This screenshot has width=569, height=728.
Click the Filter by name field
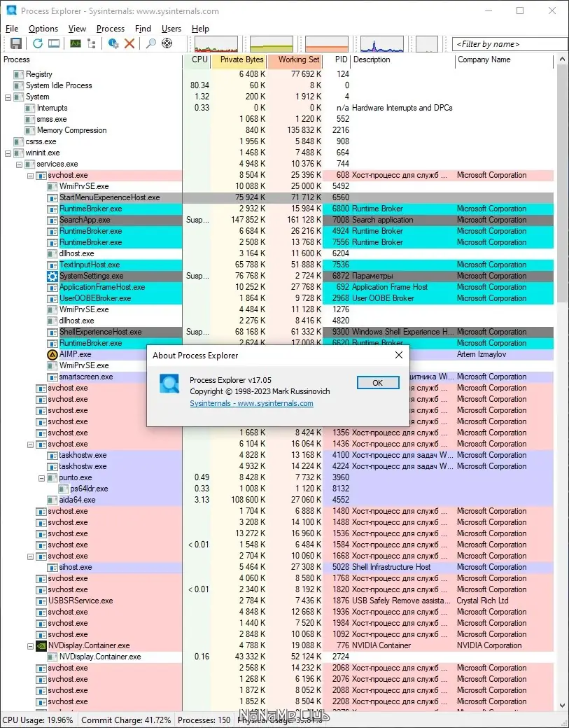[x=510, y=44]
